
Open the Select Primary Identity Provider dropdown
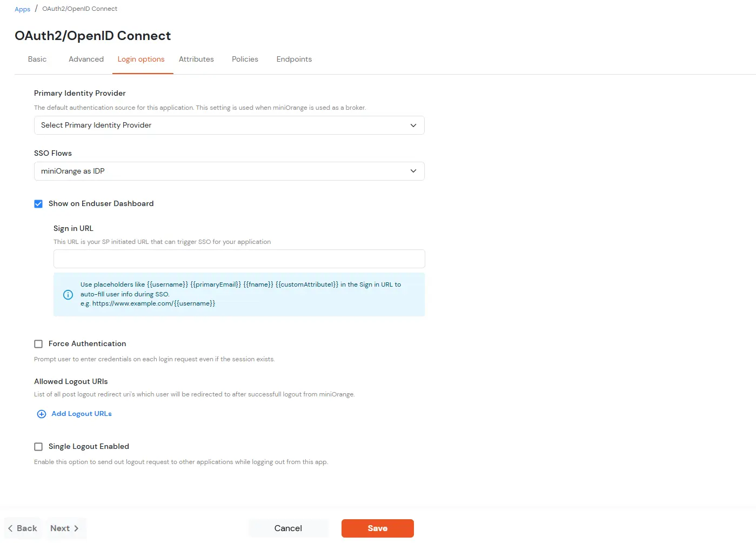(229, 125)
